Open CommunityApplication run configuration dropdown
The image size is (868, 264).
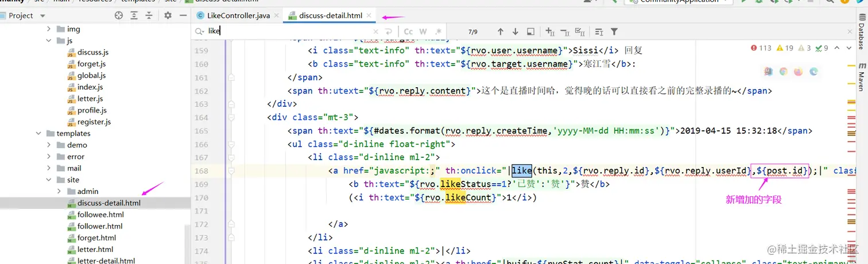point(679,2)
